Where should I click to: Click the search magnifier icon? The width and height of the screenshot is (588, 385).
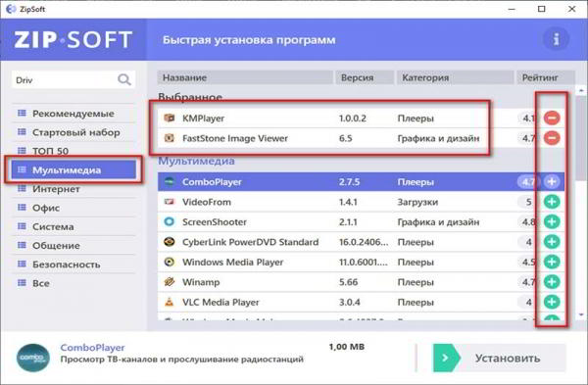[x=124, y=79]
